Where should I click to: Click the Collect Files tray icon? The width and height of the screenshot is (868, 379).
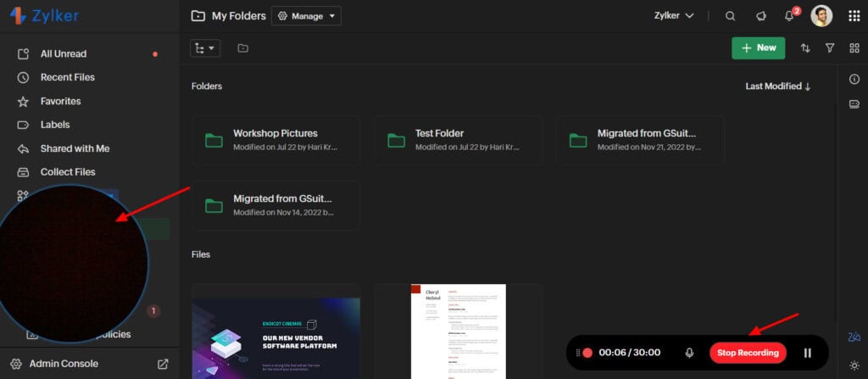[23, 172]
